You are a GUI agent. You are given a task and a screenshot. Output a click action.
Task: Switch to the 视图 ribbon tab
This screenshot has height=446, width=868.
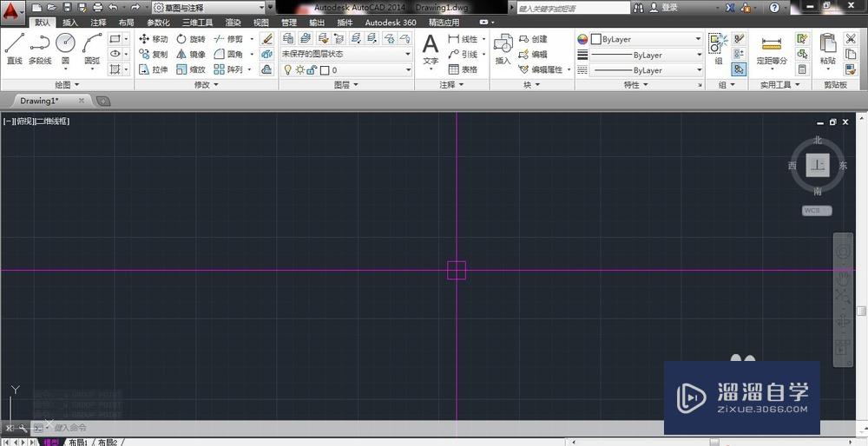pyautogui.click(x=260, y=23)
